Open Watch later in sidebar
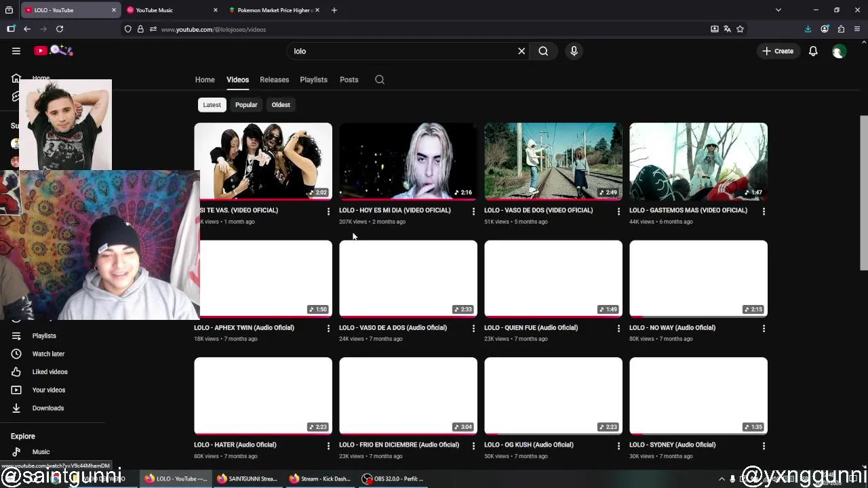Screen dimensions: 868x488 click(x=48, y=354)
